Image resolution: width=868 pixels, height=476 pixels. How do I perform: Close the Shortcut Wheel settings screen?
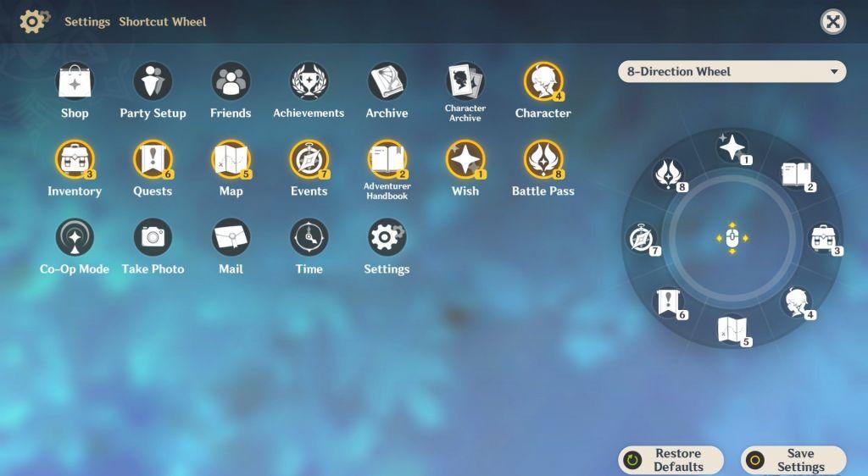833,22
